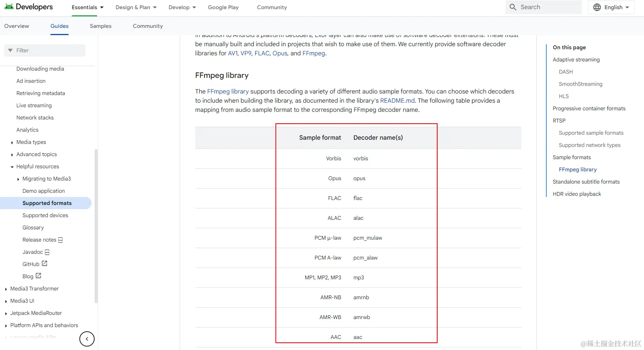Click the Android Developers logo

pyautogui.click(x=29, y=7)
